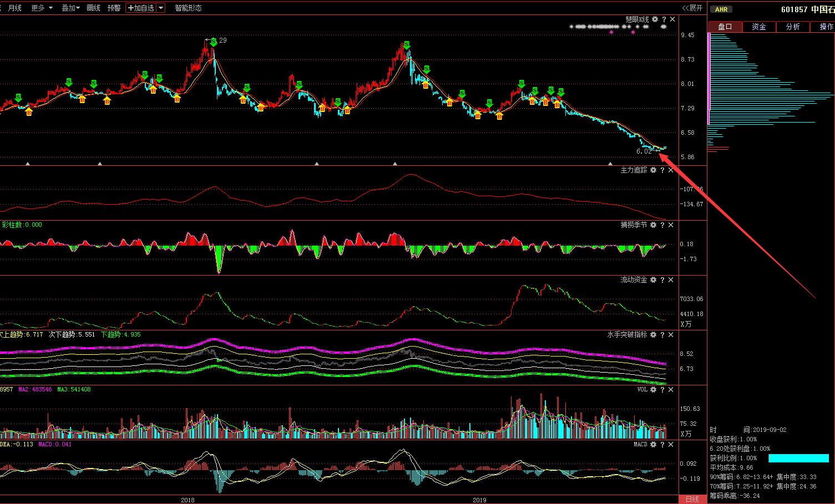Open the 叠加 overlay dropdown
The height and width of the screenshot is (504, 835).
coord(70,8)
